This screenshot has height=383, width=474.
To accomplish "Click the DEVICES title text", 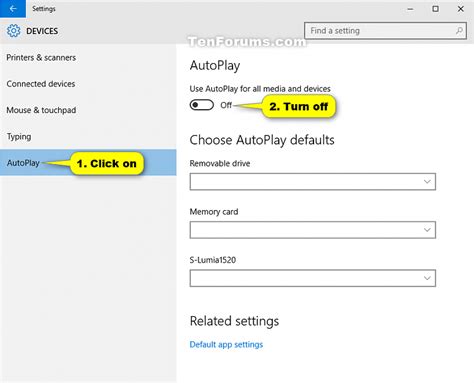I will 42,31.
